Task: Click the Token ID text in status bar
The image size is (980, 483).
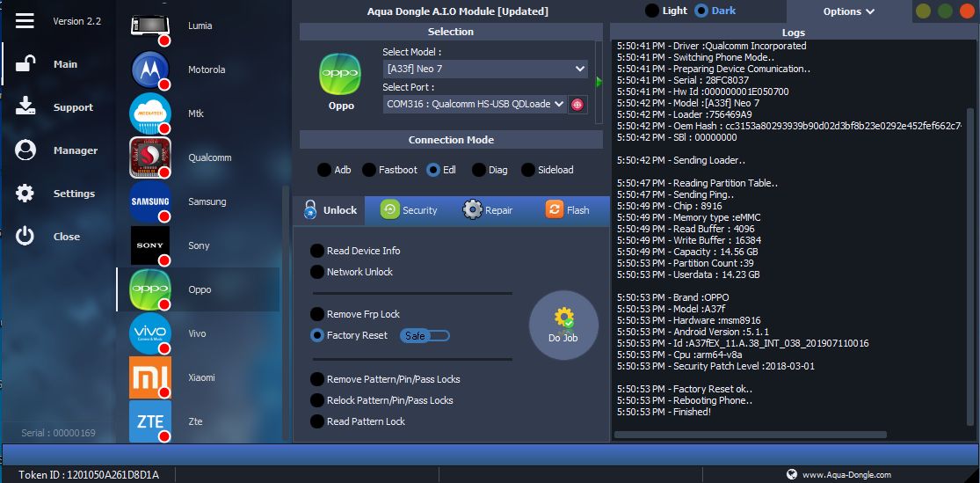Action: click(88, 475)
